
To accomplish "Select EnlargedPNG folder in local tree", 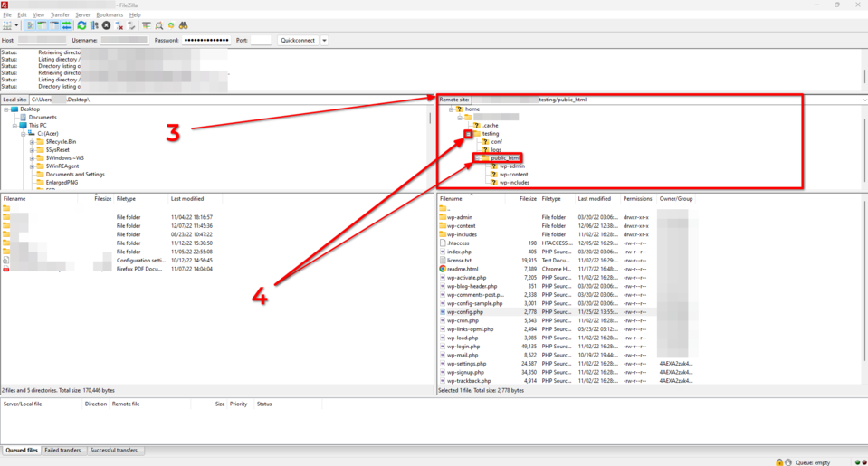I will 62,182.
